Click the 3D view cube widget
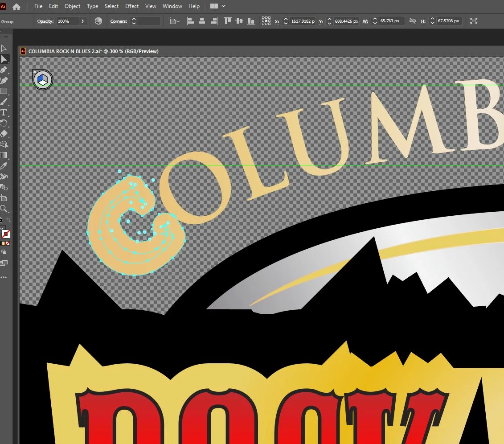This screenshot has height=444, width=504. (43, 79)
